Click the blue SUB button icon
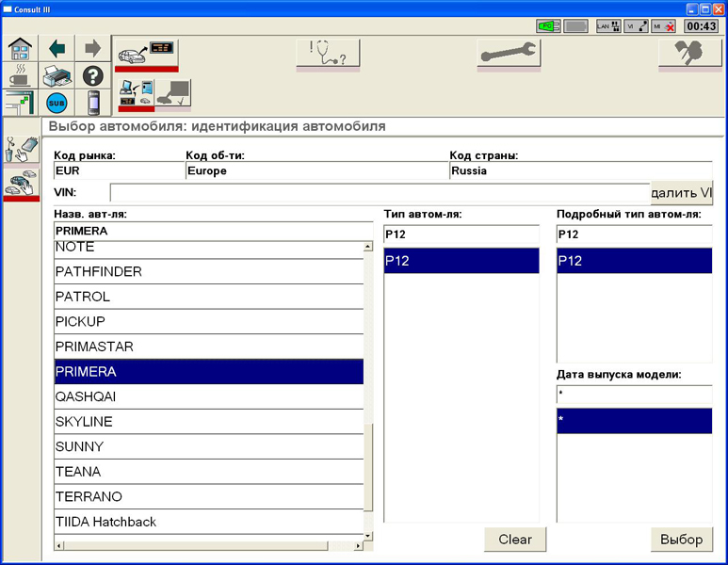The height and width of the screenshot is (565, 728). [57, 103]
